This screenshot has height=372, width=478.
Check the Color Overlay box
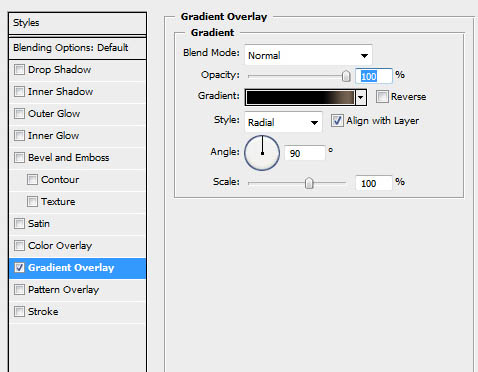[x=19, y=246]
